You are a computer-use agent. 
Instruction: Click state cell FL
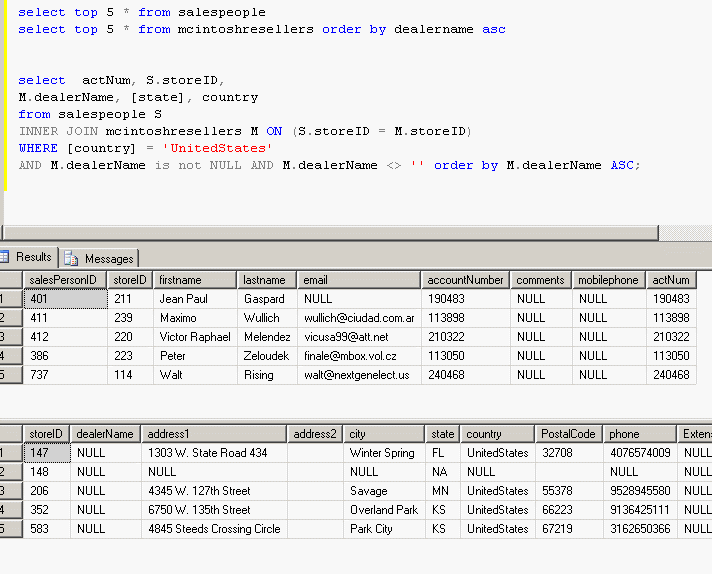click(x=443, y=453)
